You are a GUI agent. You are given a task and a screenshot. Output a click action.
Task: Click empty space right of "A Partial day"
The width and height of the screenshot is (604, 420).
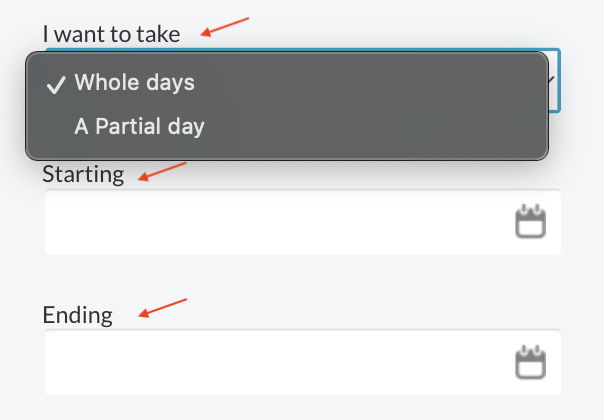380,127
